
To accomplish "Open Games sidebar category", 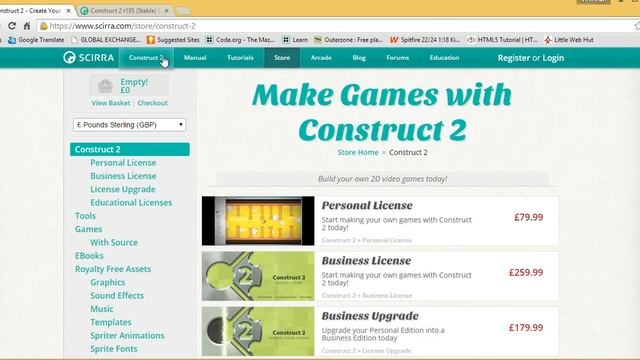I will pos(89,229).
